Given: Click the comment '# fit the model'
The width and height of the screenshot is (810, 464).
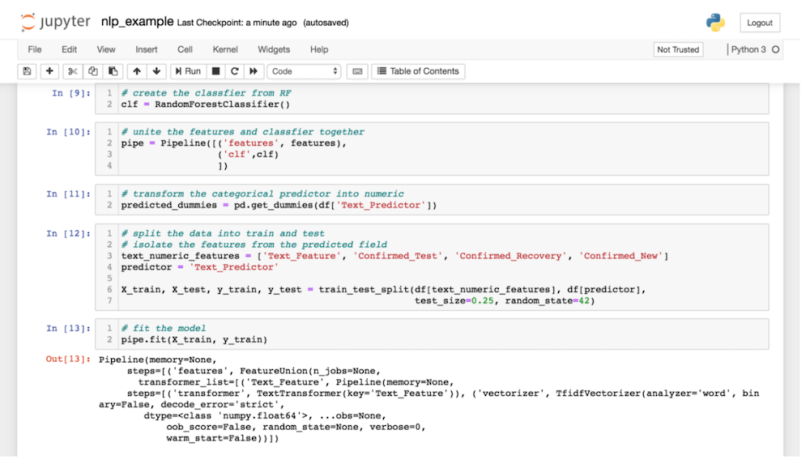Looking at the screenshot, I should point(163,328).
